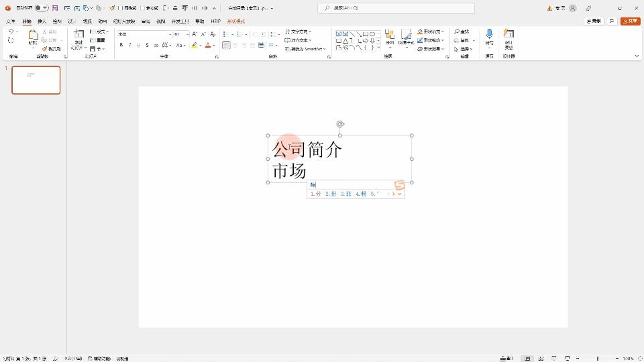Click the orange Share button
644x362 pixels.
tap(631, 21)
